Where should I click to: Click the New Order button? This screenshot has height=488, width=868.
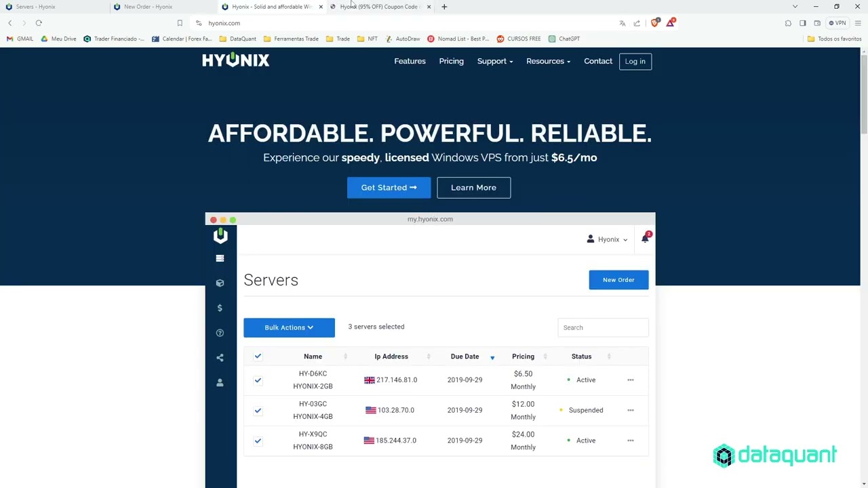[618, 280]
